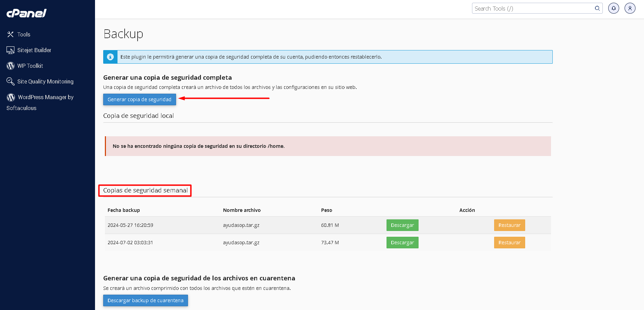Click the Tools wrench icon in sidebar

click(x=11, y=34)
